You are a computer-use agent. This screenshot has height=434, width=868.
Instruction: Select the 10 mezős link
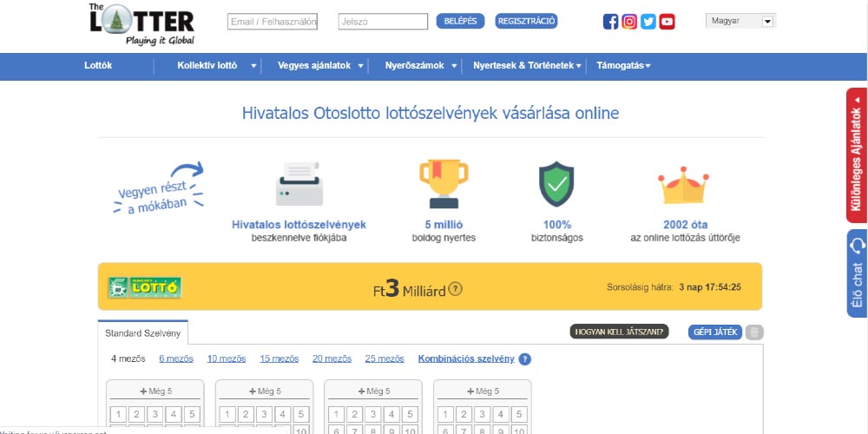[226, 358]
